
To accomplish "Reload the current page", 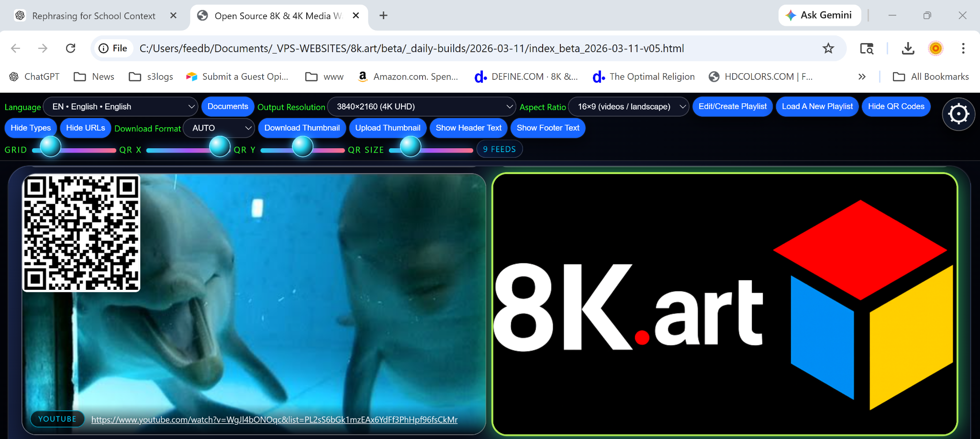I will [71, 48].
